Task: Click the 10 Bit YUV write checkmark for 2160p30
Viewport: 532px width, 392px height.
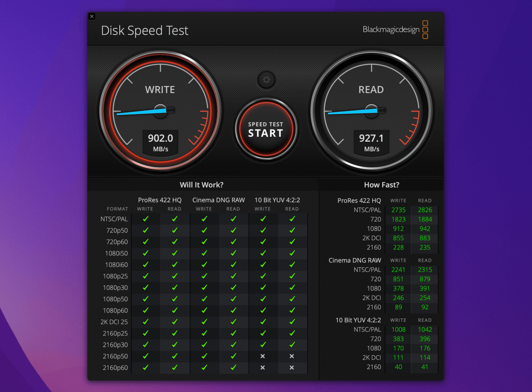Action: pos(263,345)
